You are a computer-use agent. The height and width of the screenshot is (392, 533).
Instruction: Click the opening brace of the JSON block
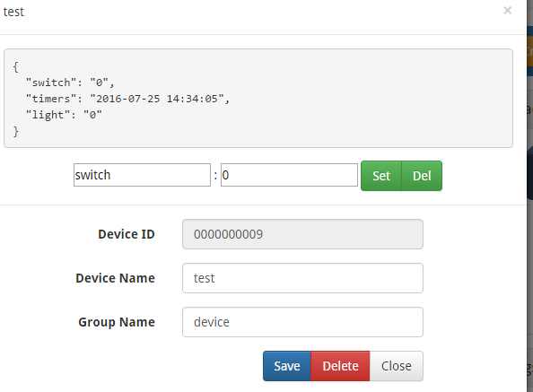point(15,66)
